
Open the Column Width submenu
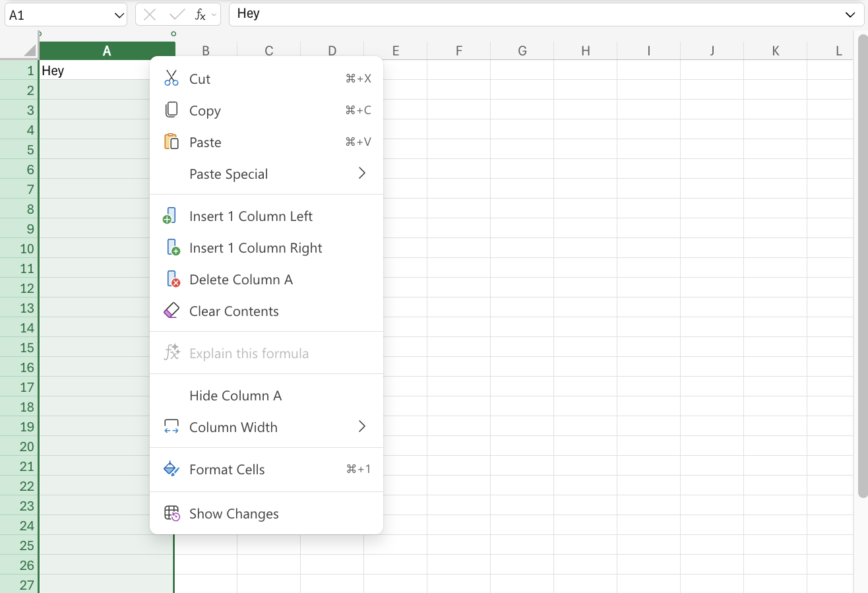361,427
